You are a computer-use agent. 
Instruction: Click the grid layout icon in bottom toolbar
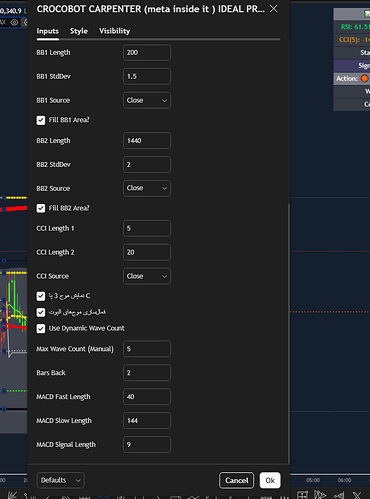click(x=302, y=495)
